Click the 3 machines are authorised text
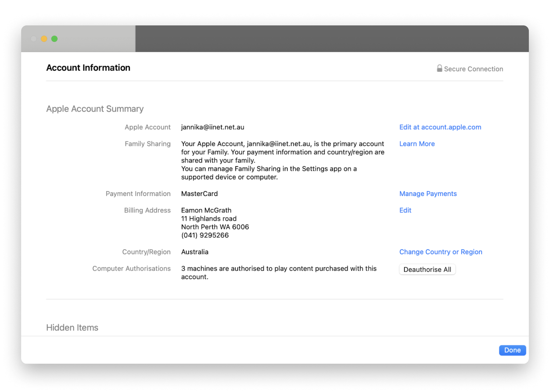Image resolution: width=550 pixels, height=392 pixels. point(279,272)
